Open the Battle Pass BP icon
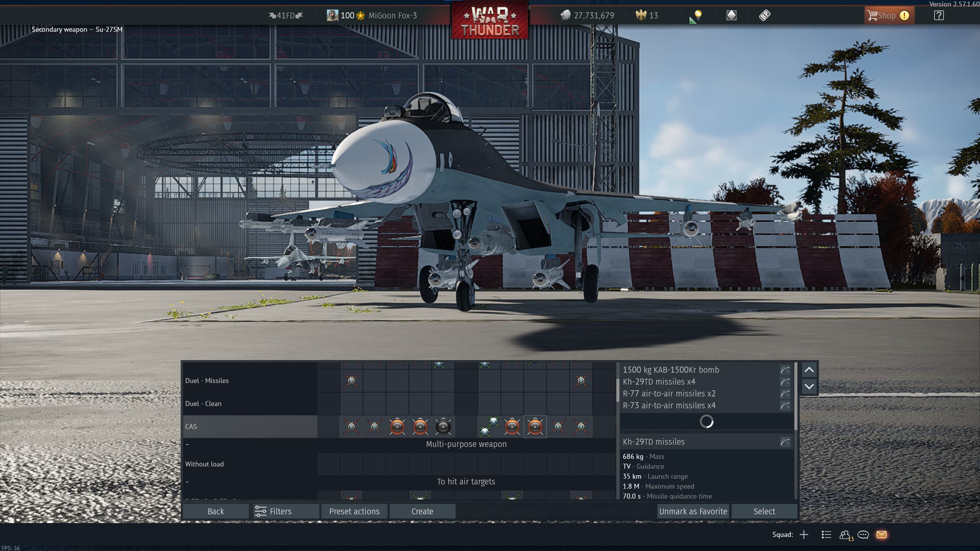 pyautogui.click(x=764, y=15)
